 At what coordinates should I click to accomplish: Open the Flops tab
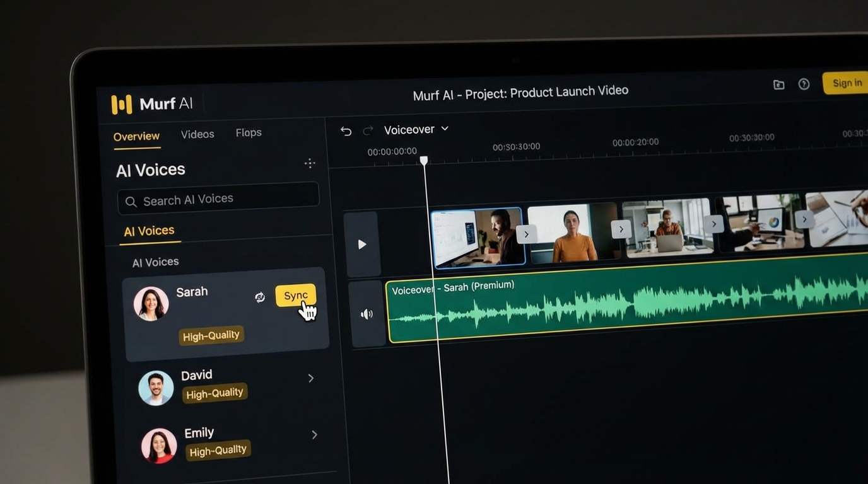pyautogui.click(x=249, y=132)
